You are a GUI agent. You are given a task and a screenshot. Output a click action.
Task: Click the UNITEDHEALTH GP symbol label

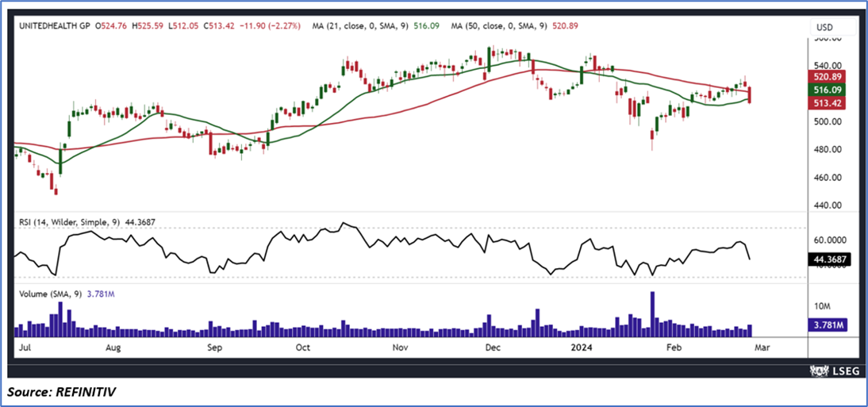54,25
